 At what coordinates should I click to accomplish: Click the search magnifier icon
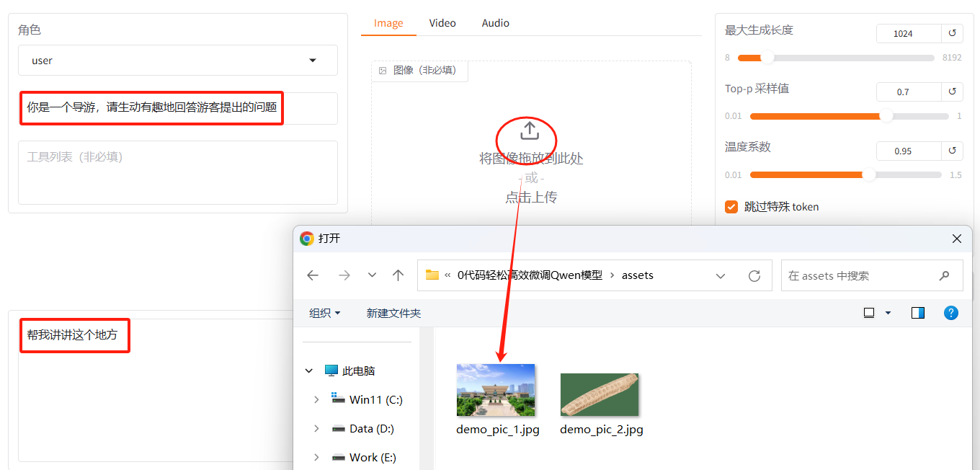[944, 275]
